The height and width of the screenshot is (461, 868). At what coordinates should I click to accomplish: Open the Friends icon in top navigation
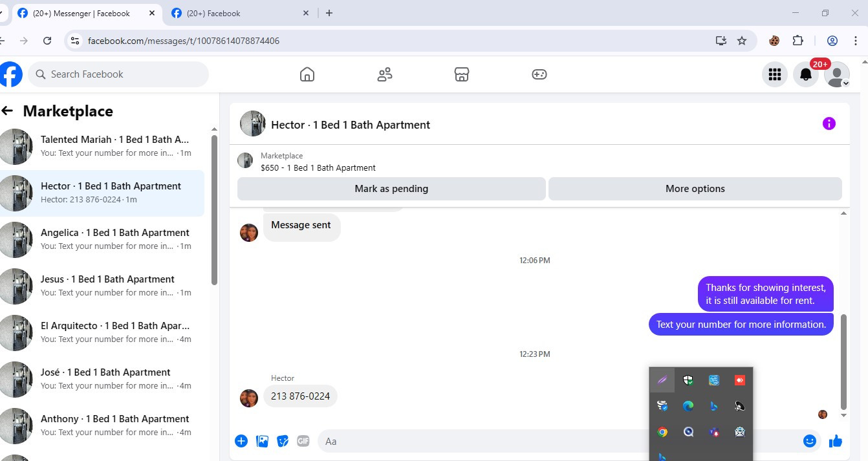[x=385, y=74]
